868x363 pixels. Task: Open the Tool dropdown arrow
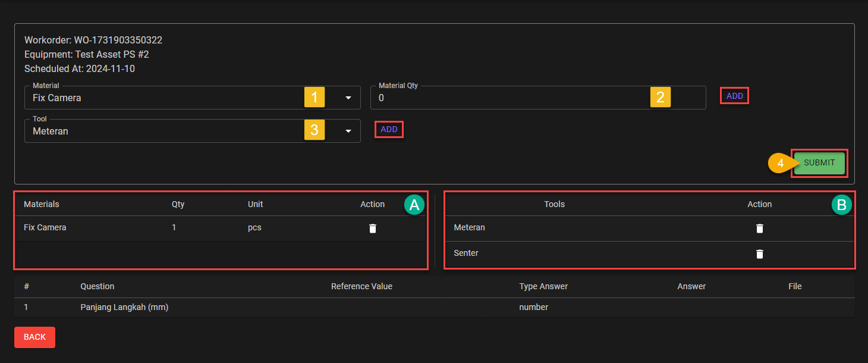[348, 132]
